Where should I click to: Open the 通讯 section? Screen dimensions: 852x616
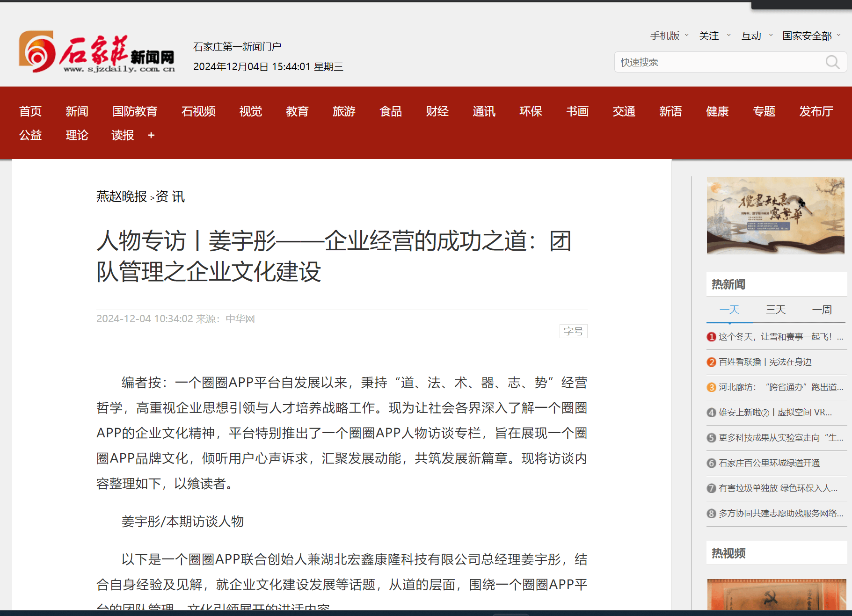click(x=484, y=111)
